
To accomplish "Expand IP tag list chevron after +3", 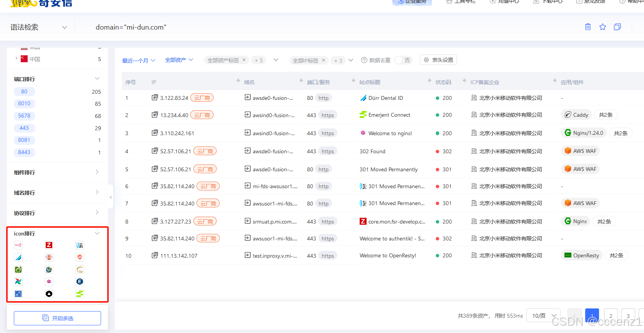I will 351,60.
